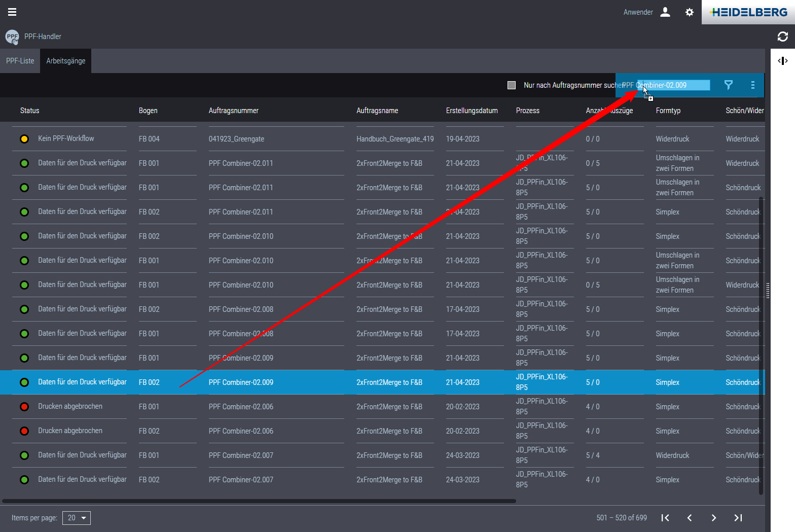Screen dimensions: 795x532
Task: Go to the first page of results
Action: pos(665,518)
